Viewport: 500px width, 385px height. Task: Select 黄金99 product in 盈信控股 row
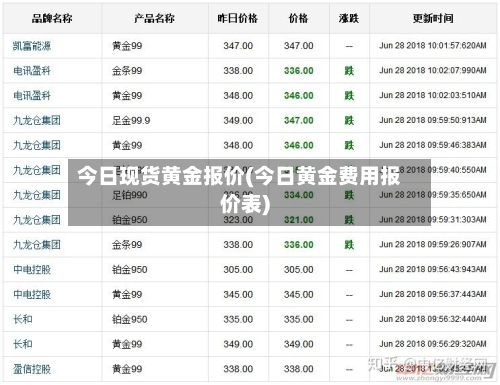(127, 369)
